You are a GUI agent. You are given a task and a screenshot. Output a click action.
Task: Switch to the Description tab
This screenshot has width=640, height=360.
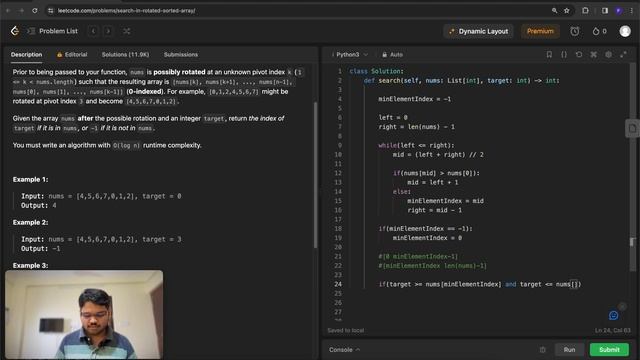click(x=27, y=55)
